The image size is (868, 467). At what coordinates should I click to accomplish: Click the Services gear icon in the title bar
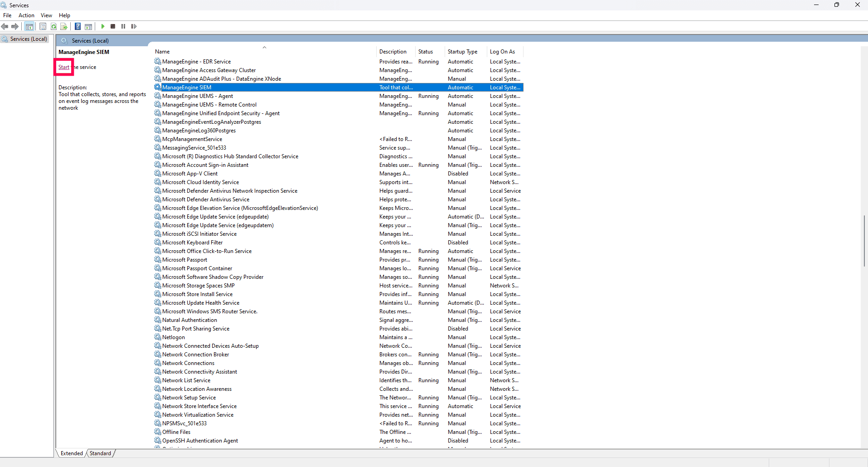tap(4, 5)
